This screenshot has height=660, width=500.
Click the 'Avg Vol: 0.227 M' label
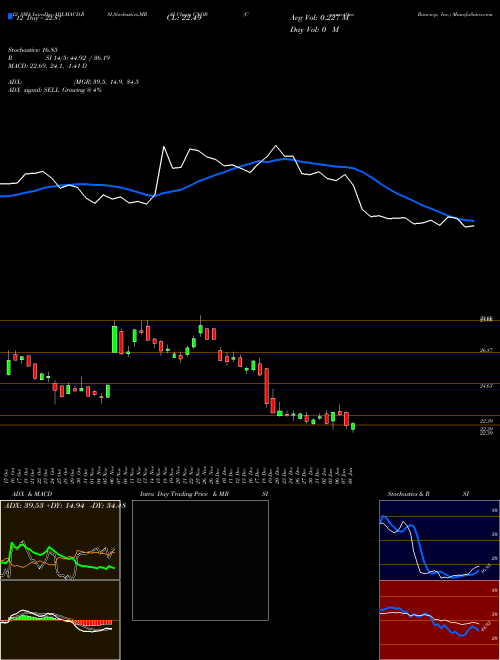click(320, 18)
